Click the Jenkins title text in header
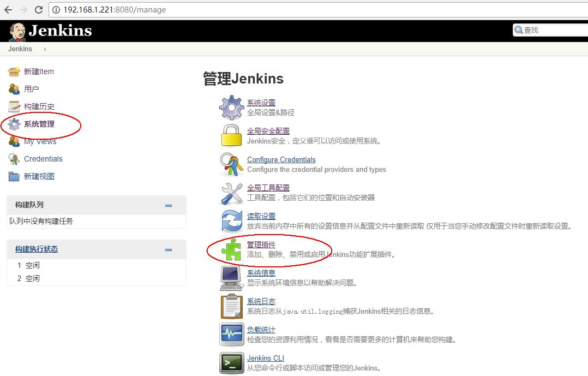The image size is (588, 376). [61, 31]
